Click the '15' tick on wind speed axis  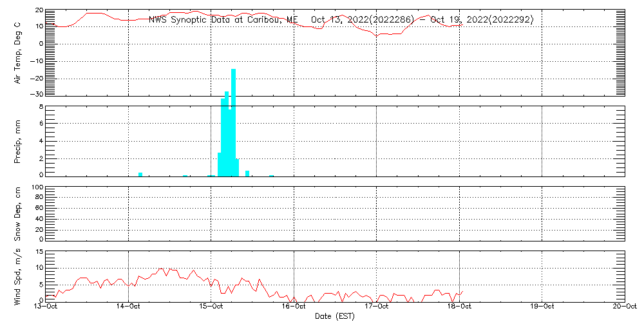pyautogui.click(x=39, y=252)
